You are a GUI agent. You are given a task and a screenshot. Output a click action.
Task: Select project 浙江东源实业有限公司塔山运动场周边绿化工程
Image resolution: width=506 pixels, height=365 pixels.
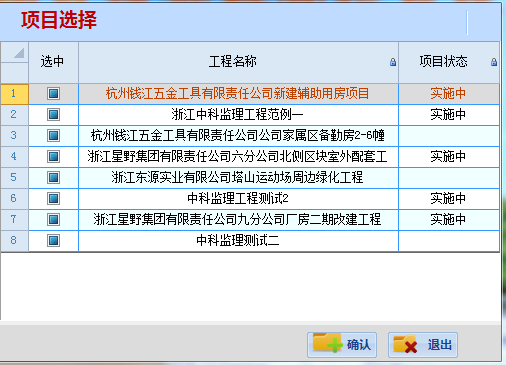coord(237,178)
